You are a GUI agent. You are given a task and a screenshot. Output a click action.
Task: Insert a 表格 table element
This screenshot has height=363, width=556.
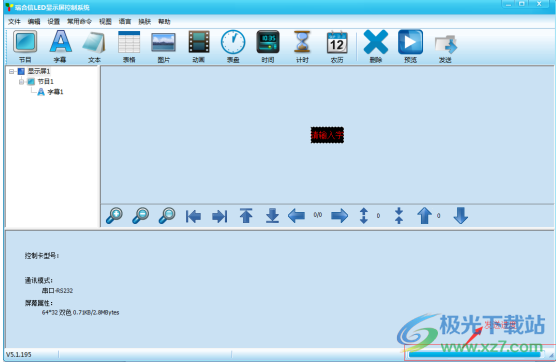[129, 46]
